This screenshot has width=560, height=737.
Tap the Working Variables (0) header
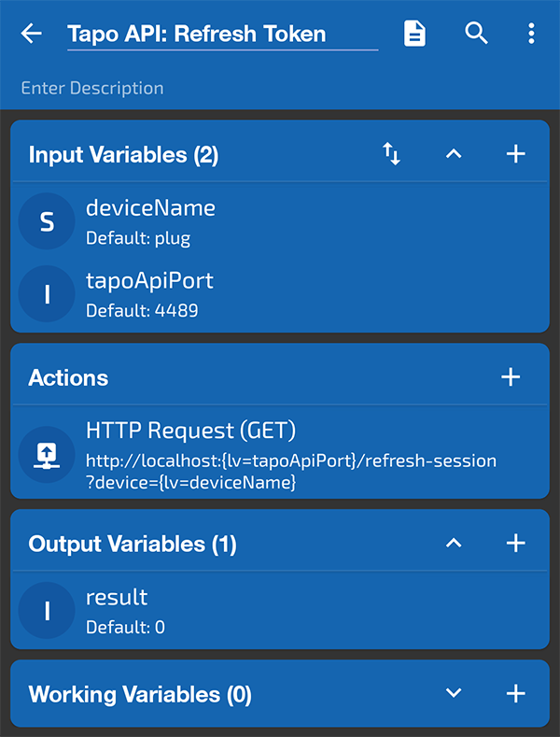[140, 694]
